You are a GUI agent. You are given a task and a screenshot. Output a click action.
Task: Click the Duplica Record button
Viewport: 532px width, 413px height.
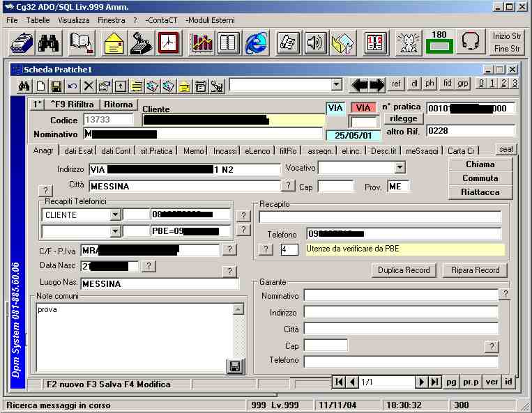[404, 270]
